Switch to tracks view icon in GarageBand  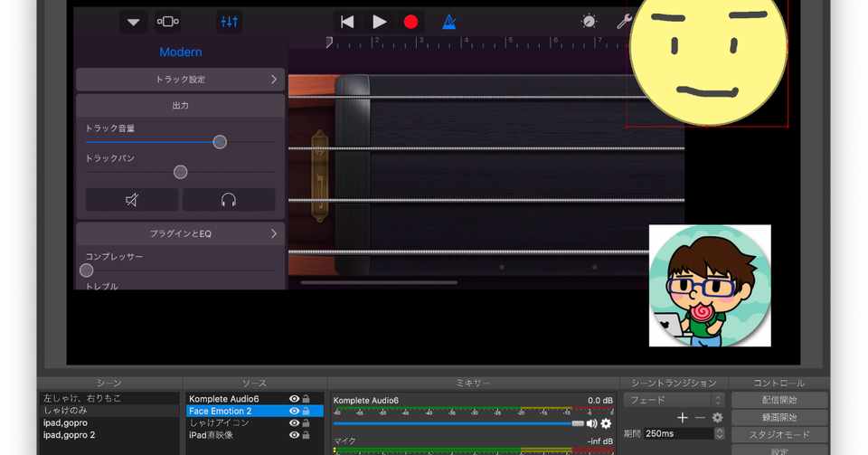click(x=168, y=22)
